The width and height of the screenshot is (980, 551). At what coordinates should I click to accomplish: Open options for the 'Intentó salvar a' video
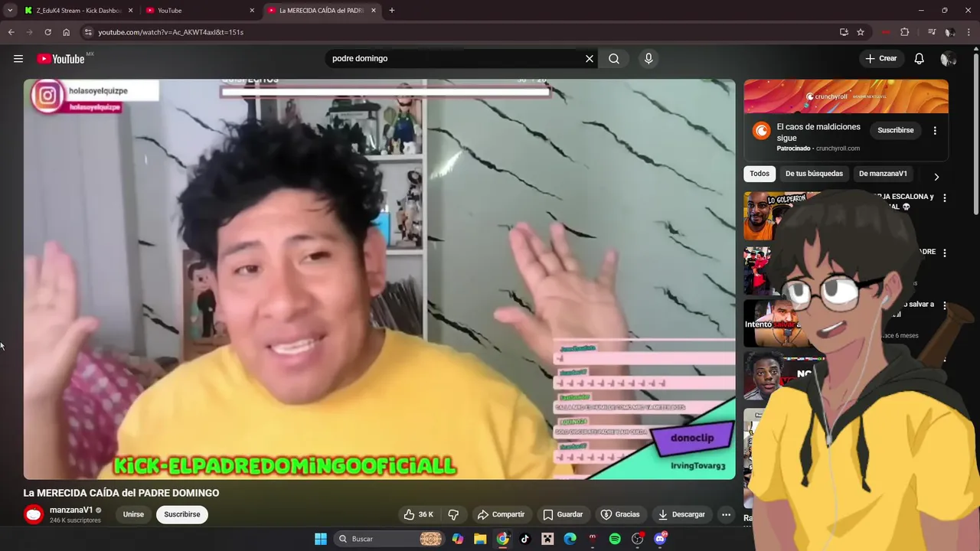(x=944, y=305)
